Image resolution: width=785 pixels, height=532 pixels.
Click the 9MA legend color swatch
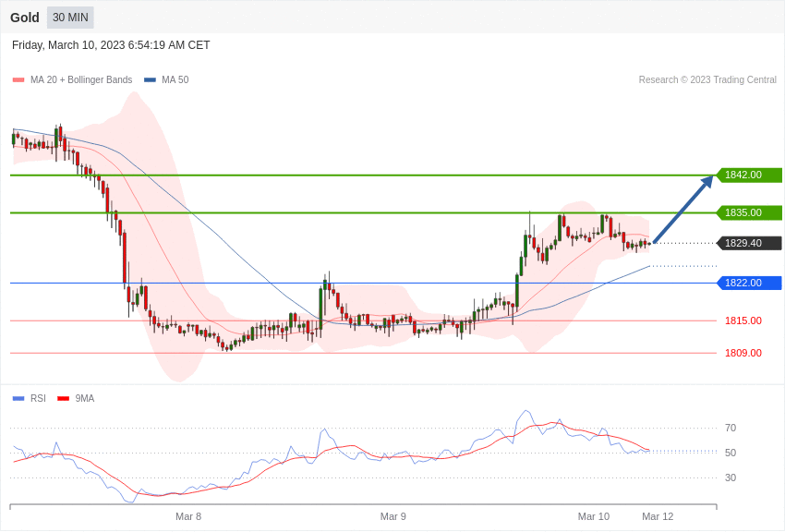63,398
